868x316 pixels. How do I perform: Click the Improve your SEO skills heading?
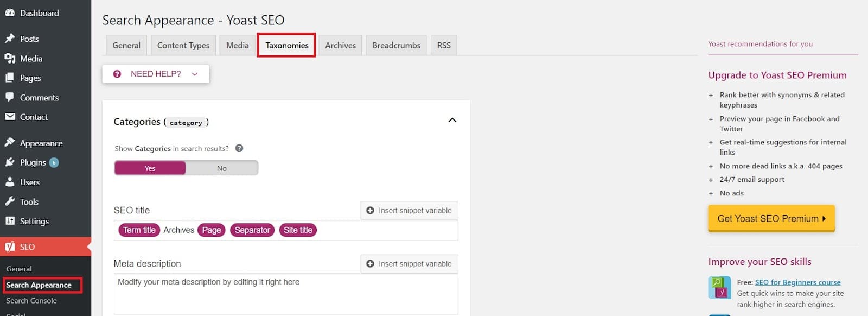pyautogui.click(x=759, y=262)
